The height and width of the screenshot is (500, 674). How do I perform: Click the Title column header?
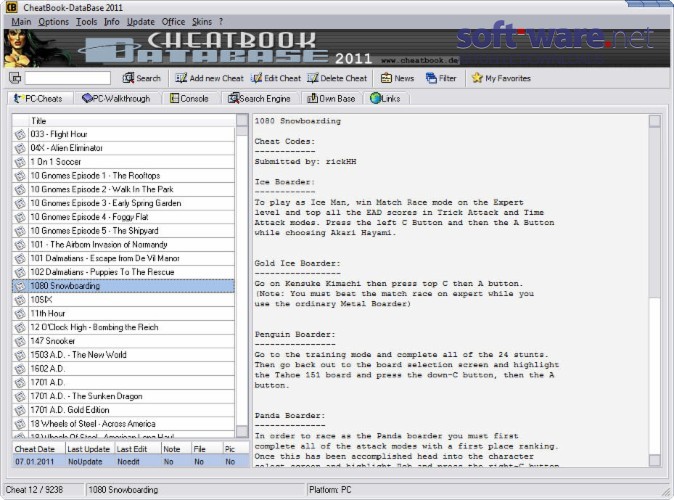(x=132, y=121)
